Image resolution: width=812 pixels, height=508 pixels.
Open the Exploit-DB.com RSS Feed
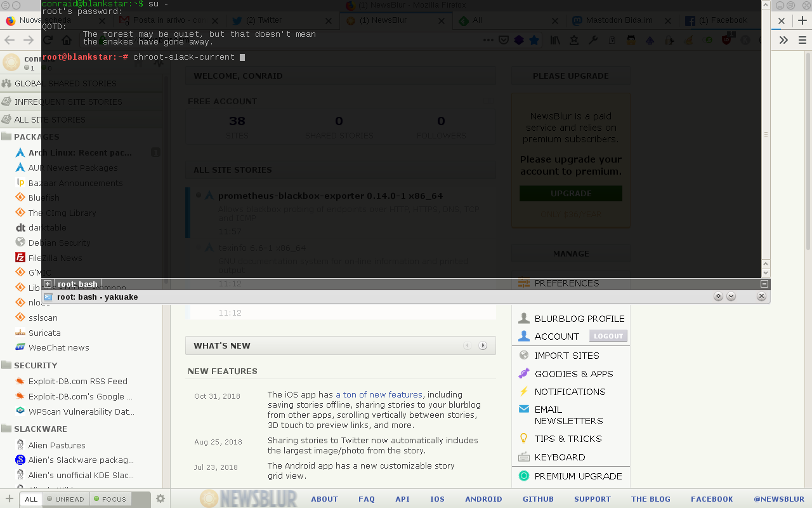78,381
